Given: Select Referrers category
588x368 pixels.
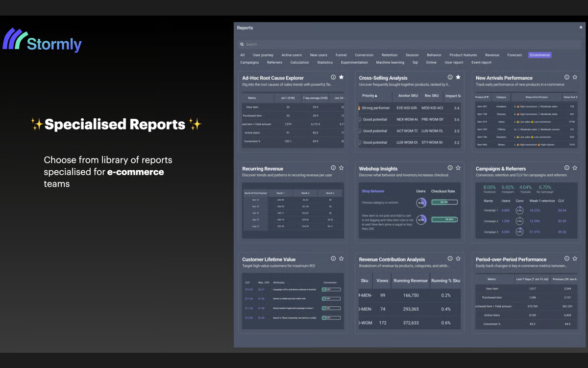Looking at the screenshot, I should coord(274,62).
